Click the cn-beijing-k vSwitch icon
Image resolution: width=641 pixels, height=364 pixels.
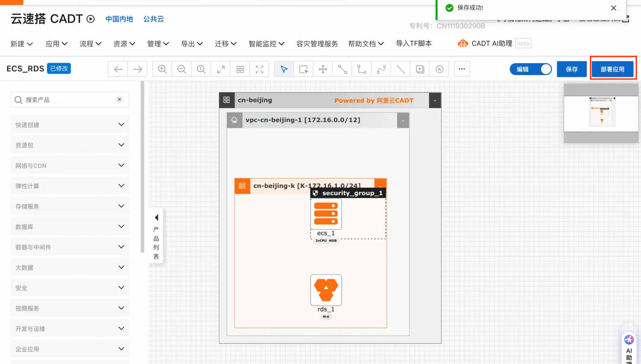[242, 186]
